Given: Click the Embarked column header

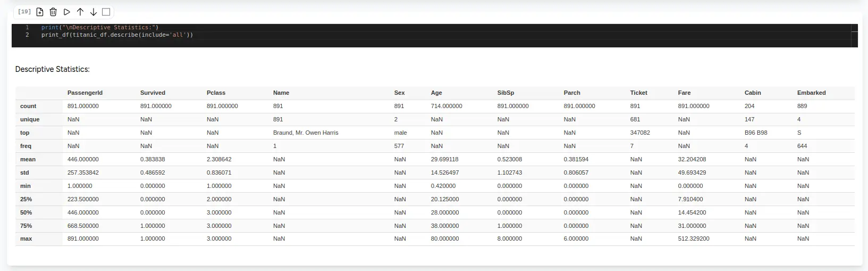Looking at the screenshot, I should coord(811,93).
